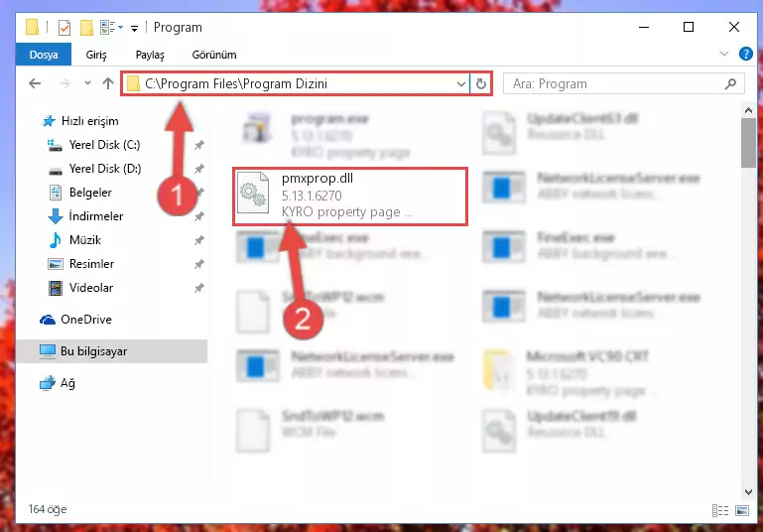The width and height of the screenshot is (763, 532).
Task: Switch to the Giriş ribbon tab
Action: pos(96,55)
